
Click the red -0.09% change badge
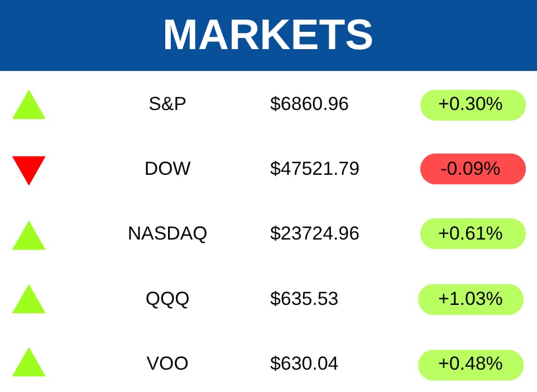473,169
